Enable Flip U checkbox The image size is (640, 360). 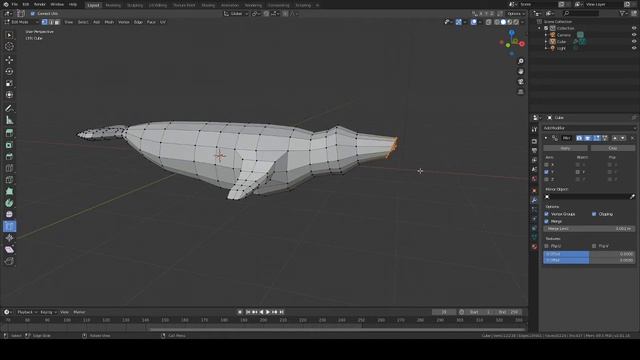click(547, 246)
